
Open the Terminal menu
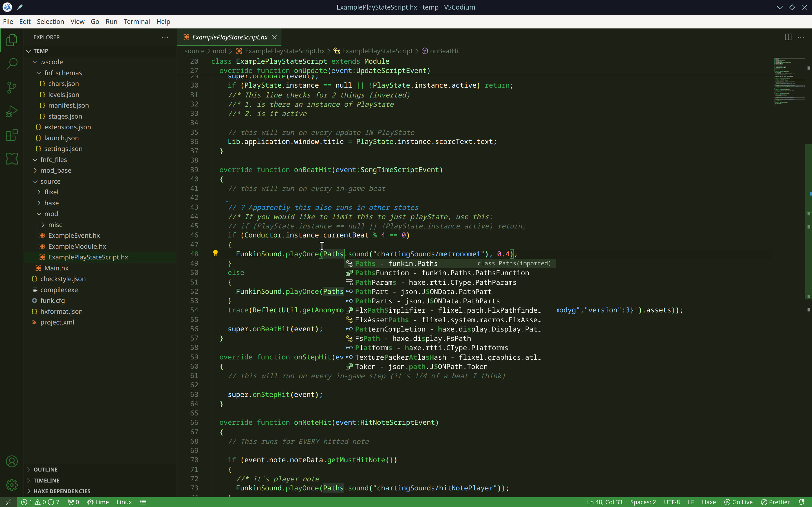pos(136,21)
